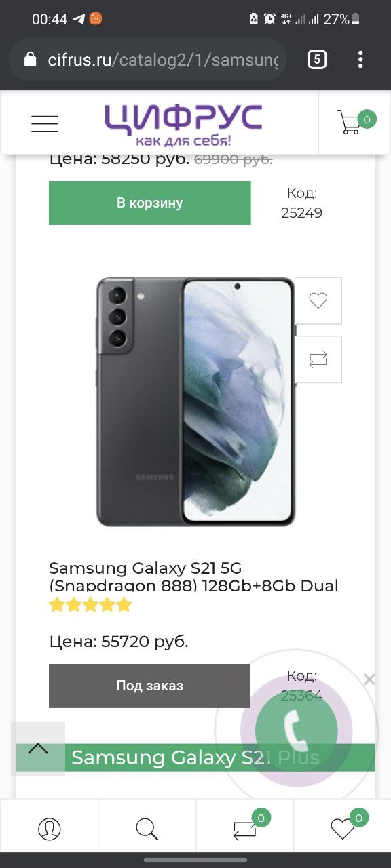Open the browser three-dot menu
391x868 pixels.
coord(360,60)
